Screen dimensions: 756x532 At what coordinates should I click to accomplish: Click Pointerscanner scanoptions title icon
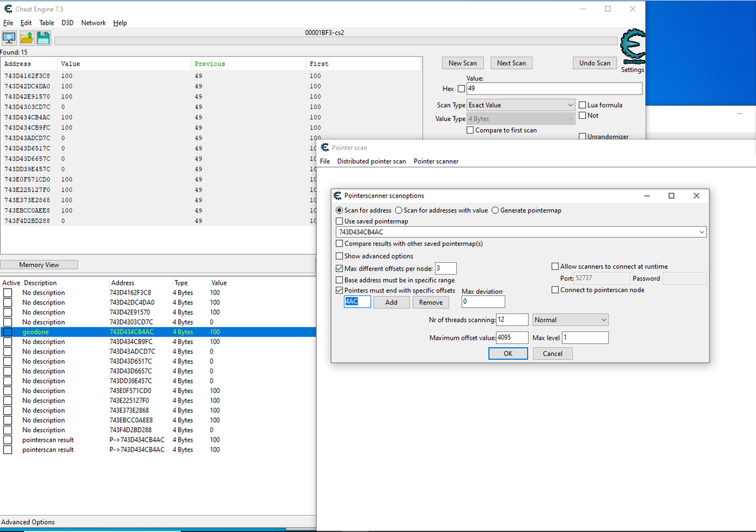coord(338,196)
